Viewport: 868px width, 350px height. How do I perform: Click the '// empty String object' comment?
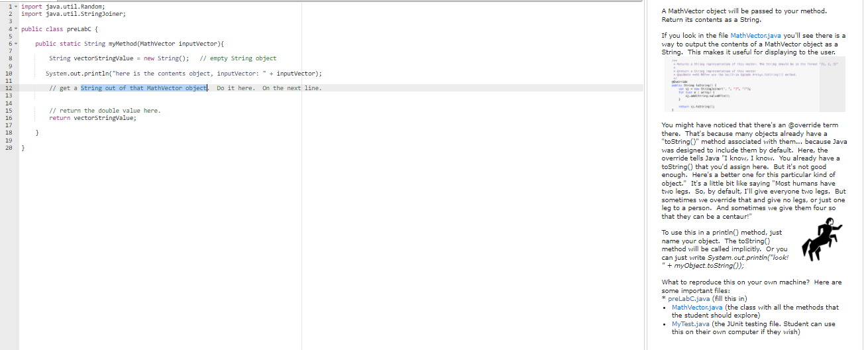pyautogui.click(x=238, y=58)
